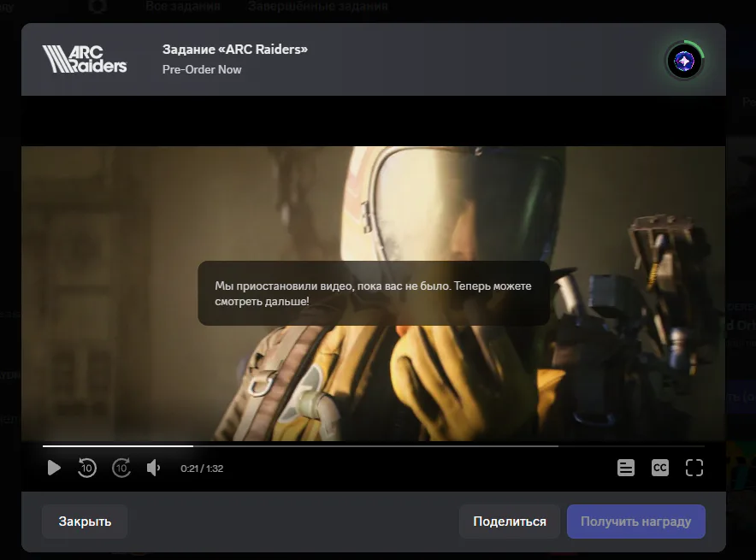Rewind the video 10 seconds
Screen dimensions: 756x560
pyautogui.click(x=86, y=468)
